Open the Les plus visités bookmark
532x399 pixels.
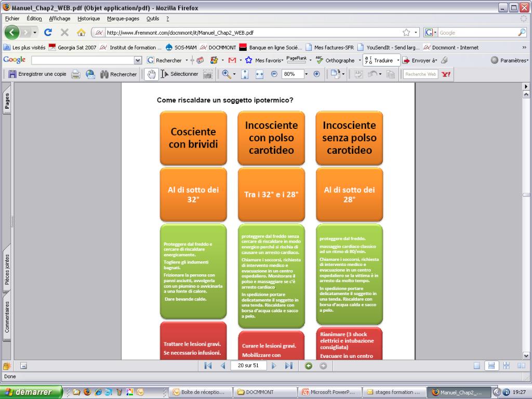[x=24, y=47]
